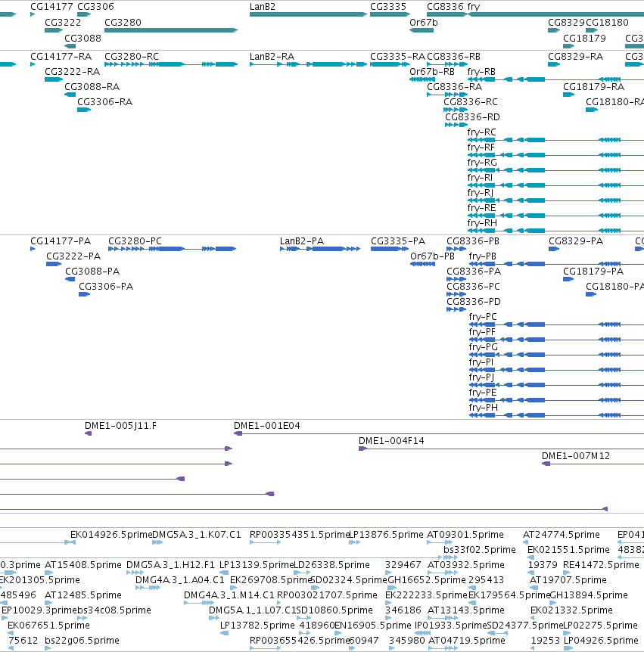
Task: Click the fry-RH transcript label
Action: [482, 223]
